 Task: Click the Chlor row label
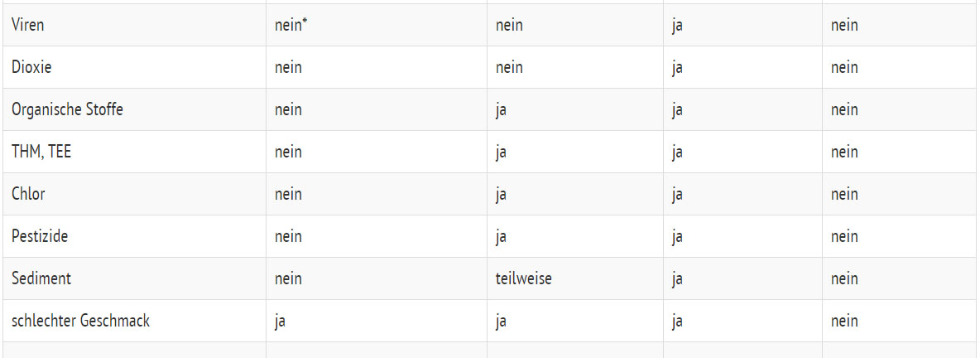(28, 194)
